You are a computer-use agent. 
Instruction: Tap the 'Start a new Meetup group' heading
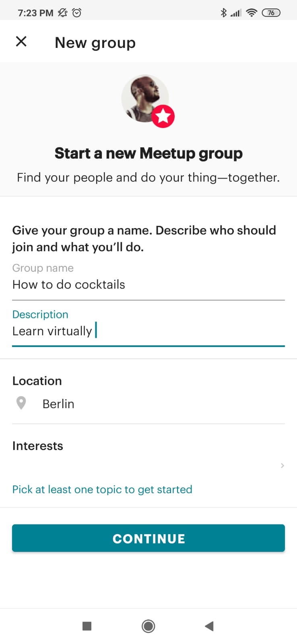148,153
